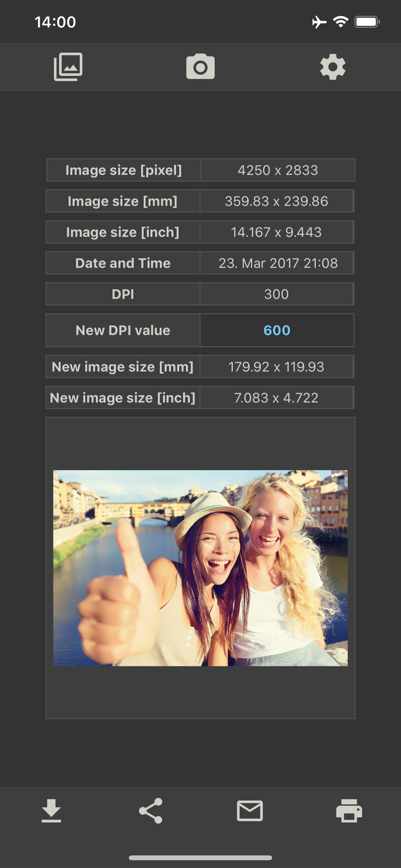Screen dimensions: 401x868
Task: Tap the 'New DPI value' label
Action: (123, 330)
